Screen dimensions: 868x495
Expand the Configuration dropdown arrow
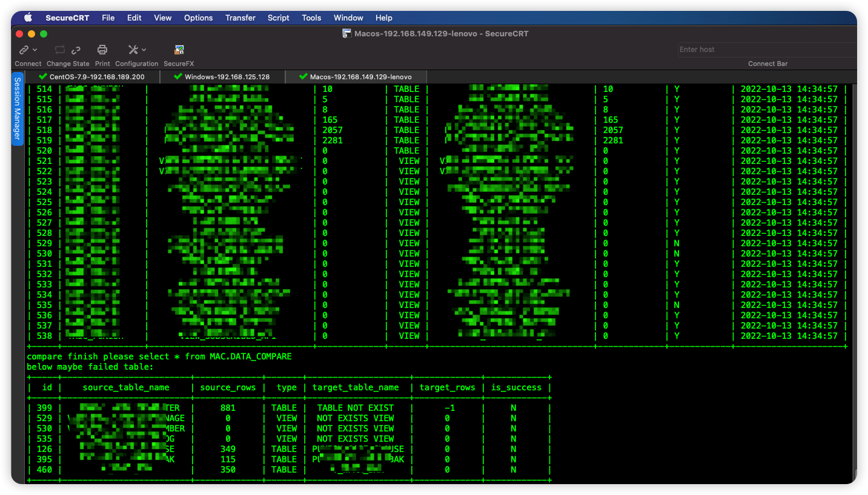[x=144, y=50]
